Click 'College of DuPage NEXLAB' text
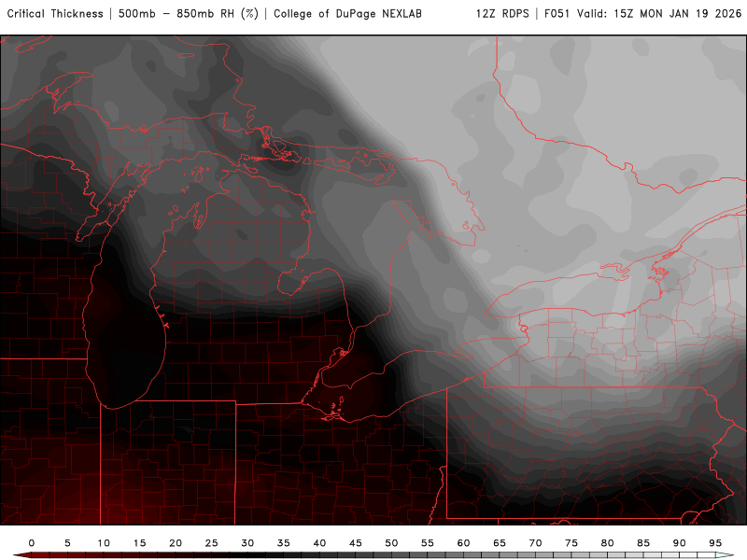 point(347,14)
